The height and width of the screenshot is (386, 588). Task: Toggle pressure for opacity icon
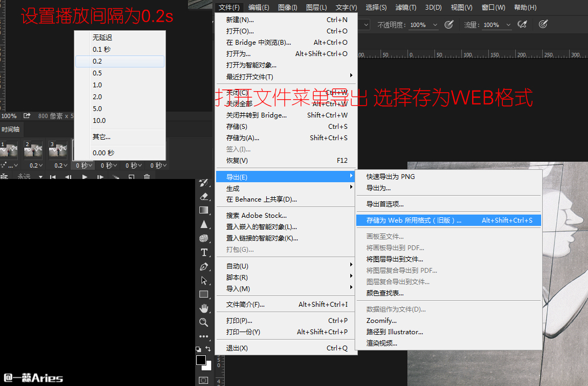[448, 24]
